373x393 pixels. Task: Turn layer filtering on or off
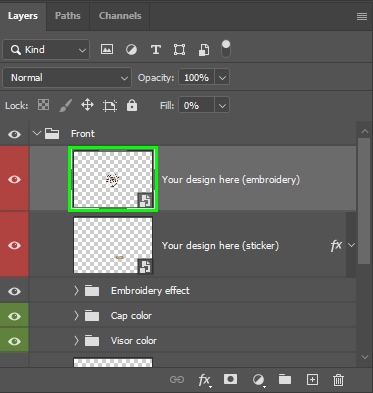226,49
